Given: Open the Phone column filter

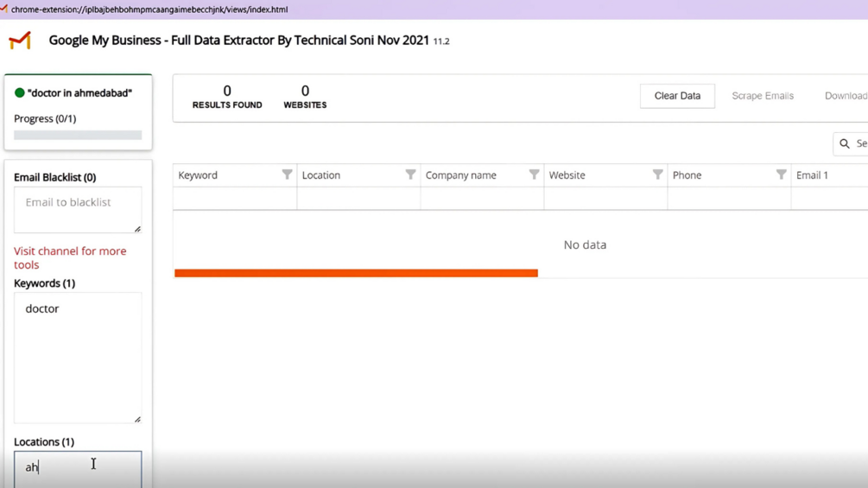Looking at the screenshot, I should 781,174.
